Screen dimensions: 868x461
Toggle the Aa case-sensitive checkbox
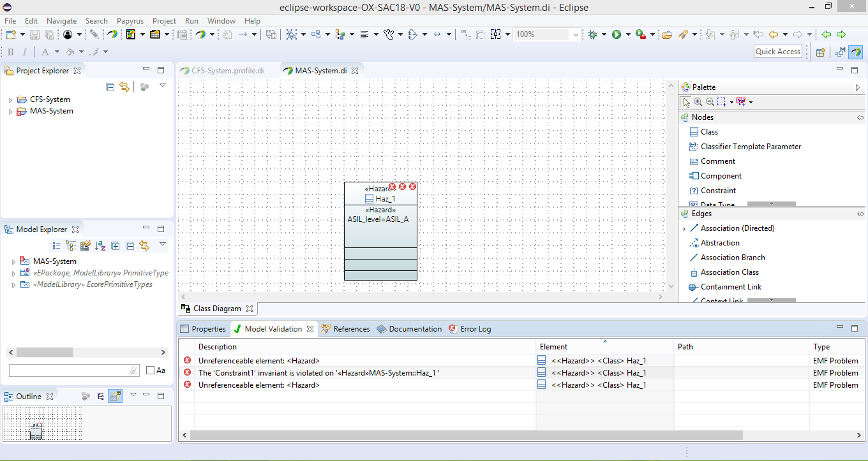tap(151, 370)
